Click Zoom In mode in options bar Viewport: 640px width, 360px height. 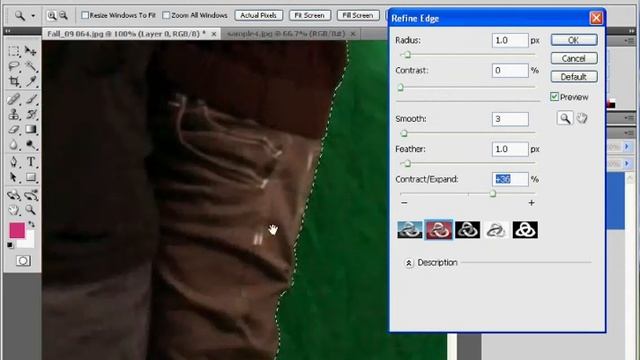click(52, 16)
